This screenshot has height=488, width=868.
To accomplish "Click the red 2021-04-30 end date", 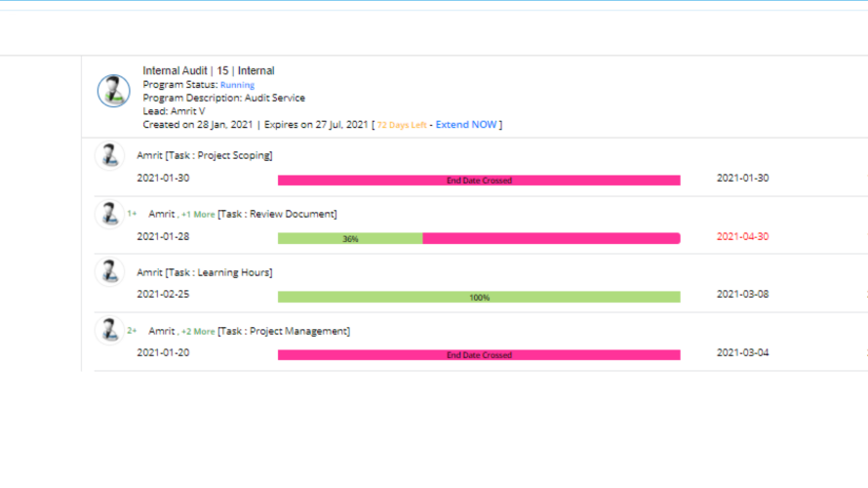I will tap(742, 236).
